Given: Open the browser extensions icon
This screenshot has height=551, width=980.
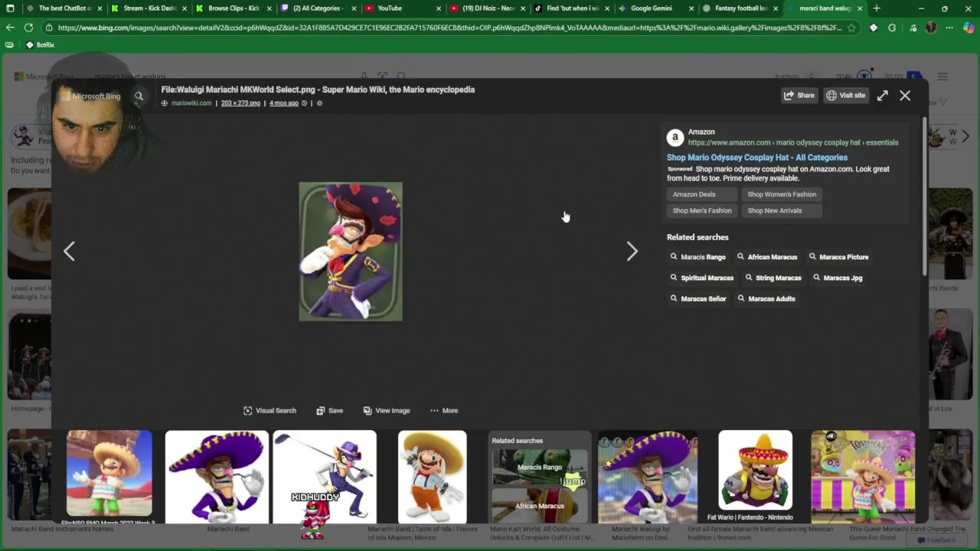Looking at the screenshot, I should pyautogui.click(x=892, y=28).
